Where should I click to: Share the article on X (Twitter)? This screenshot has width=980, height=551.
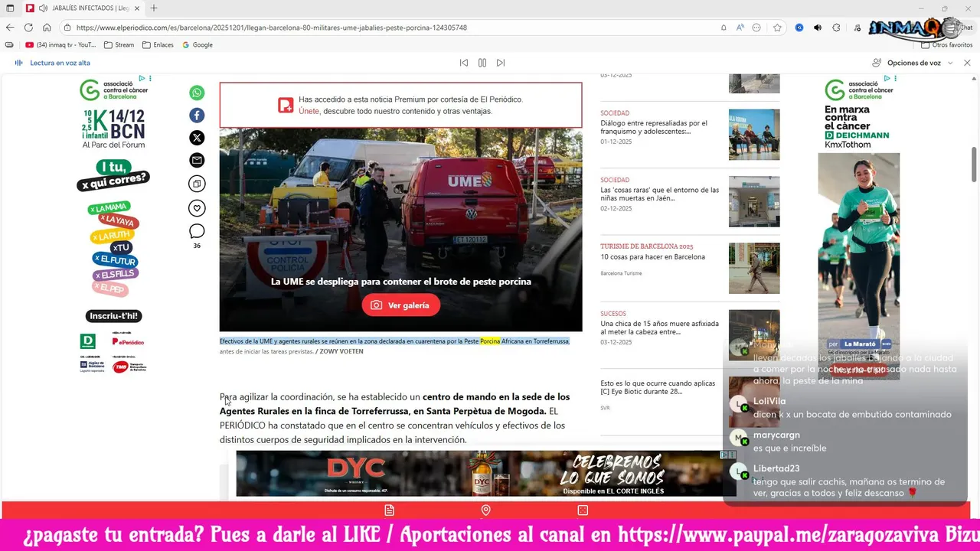197,138
